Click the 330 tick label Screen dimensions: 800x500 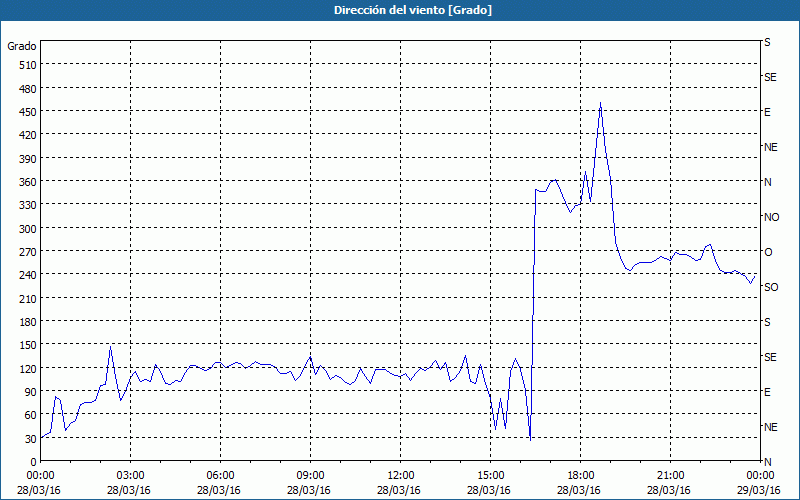pos(29,205)
